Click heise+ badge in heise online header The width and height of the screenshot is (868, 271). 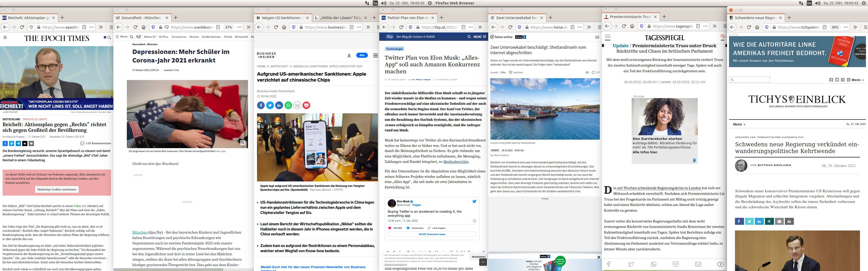pos(521,37)
